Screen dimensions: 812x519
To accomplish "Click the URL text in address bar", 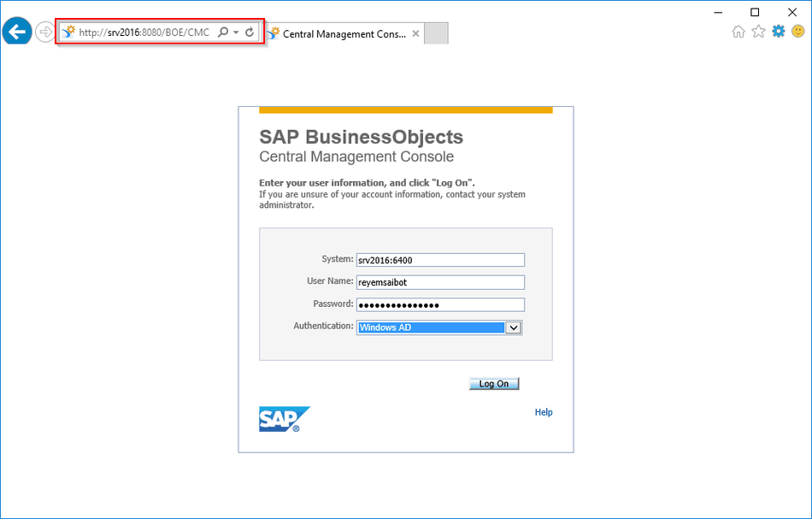I will 144,32.
